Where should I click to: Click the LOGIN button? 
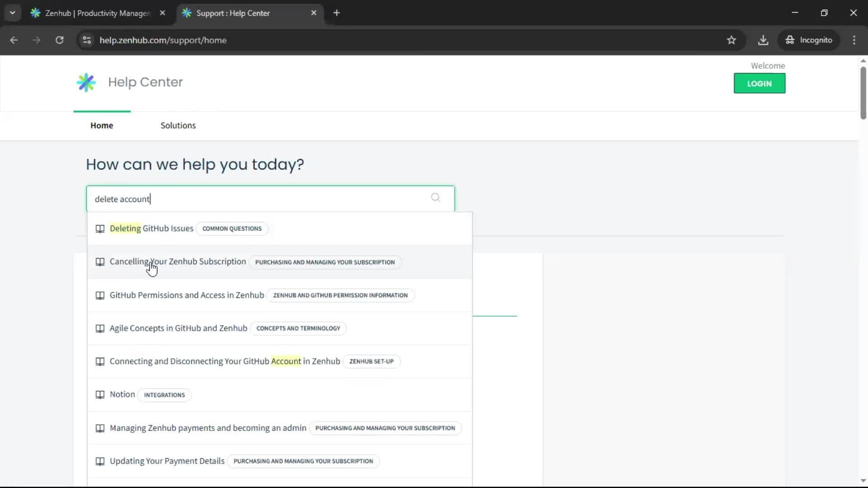(759, 83)
